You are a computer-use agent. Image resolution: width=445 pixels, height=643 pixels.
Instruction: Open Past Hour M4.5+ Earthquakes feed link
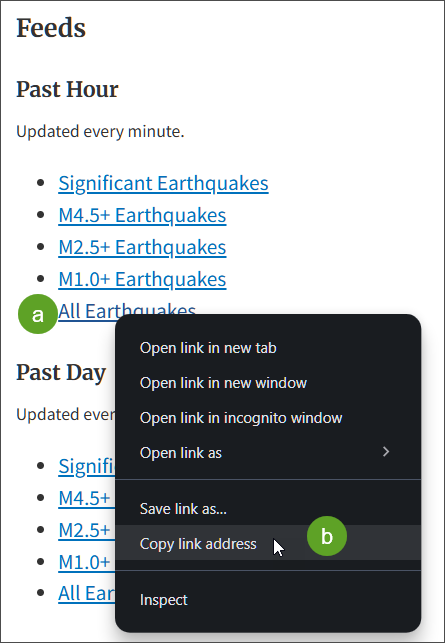[x=142, y=215]
